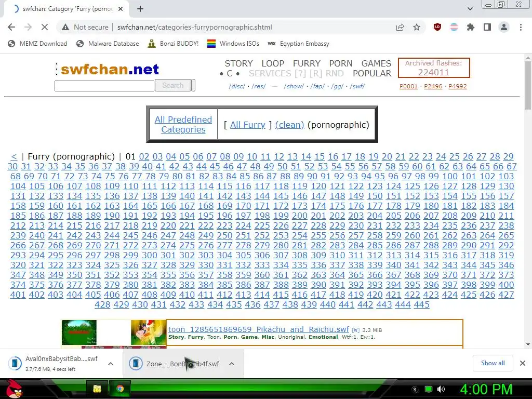Jump to archive page P2496
The image size is (532, 399).
[433, 86]
